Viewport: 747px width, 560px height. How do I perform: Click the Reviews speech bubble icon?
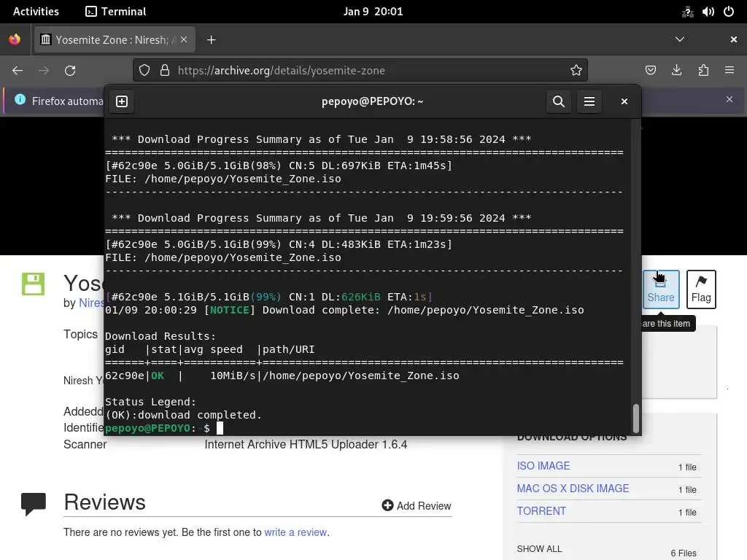point(34,504)
